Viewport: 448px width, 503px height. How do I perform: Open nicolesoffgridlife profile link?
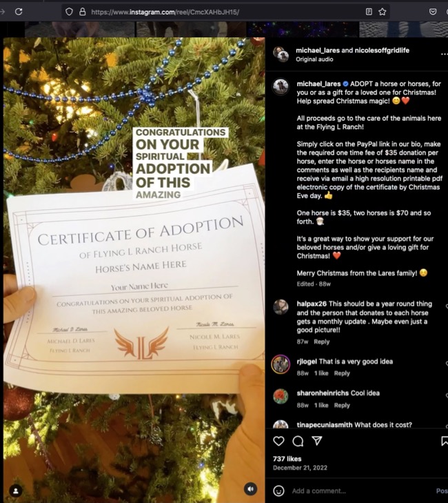tap(382, 50)
